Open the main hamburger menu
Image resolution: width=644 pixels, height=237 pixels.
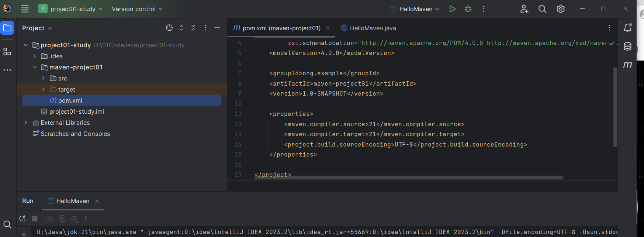click(x=25, y=9)
